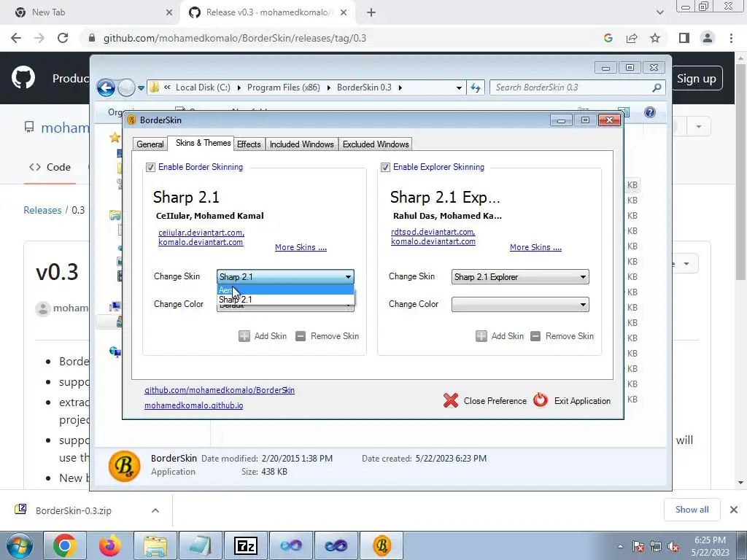Open the rdtsod.deviantart.com link
Screen dimensions: 747x560
click(x=433, y=232)
